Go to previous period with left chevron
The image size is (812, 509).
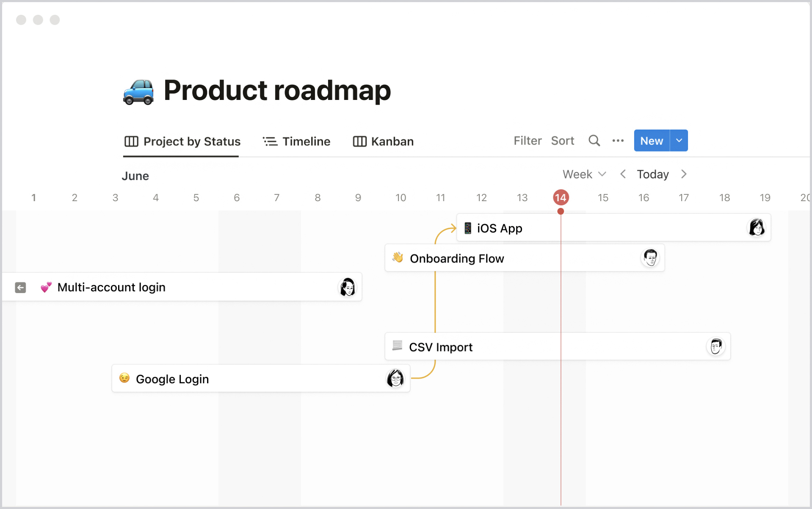point(623,174)
